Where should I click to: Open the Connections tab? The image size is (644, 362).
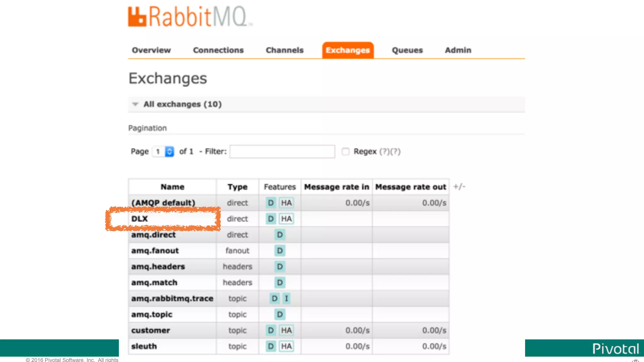(x=218, y=50)
